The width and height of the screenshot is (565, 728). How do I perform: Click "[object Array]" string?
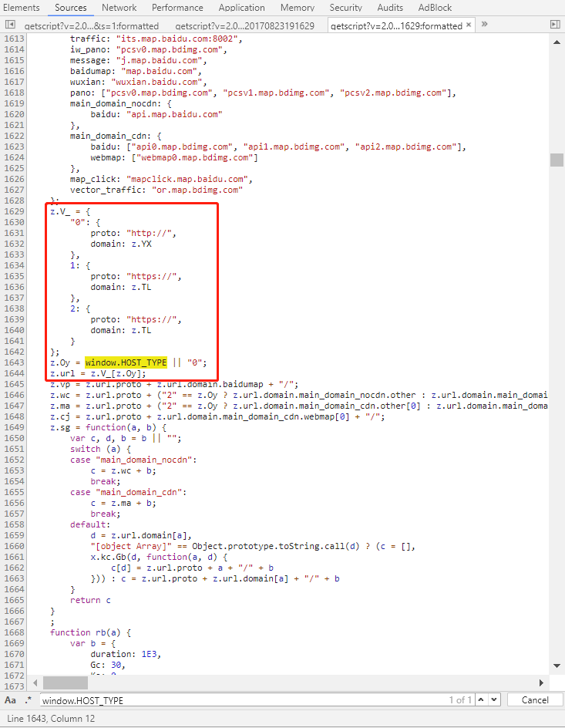pyautogui.click(x=131, y=546)
